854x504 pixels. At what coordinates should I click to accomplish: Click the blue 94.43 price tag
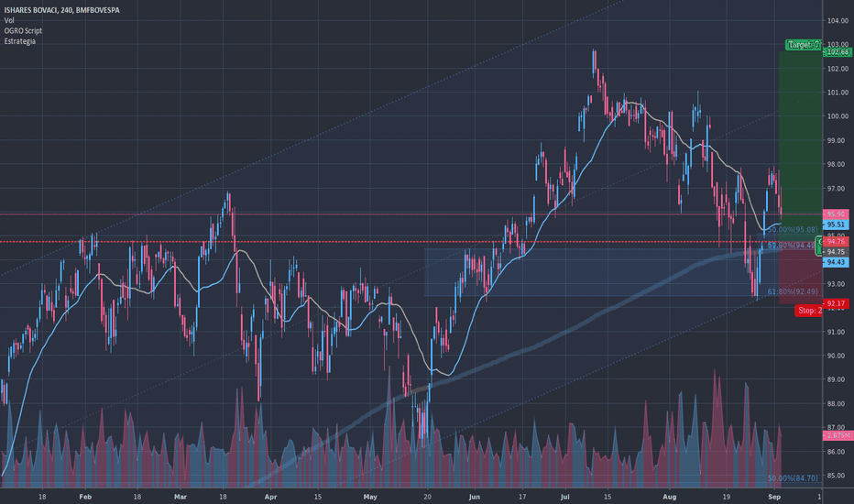(x=836, y=262)
